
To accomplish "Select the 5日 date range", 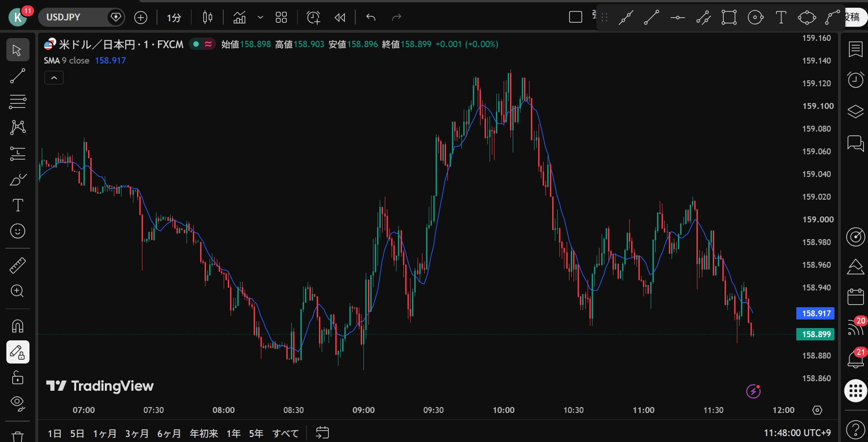I will coord(77,433).
